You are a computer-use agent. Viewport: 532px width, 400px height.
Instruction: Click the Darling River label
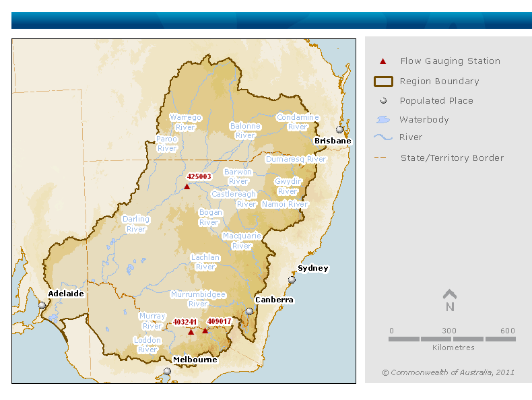pyautogui.click(x=136, y=224)
